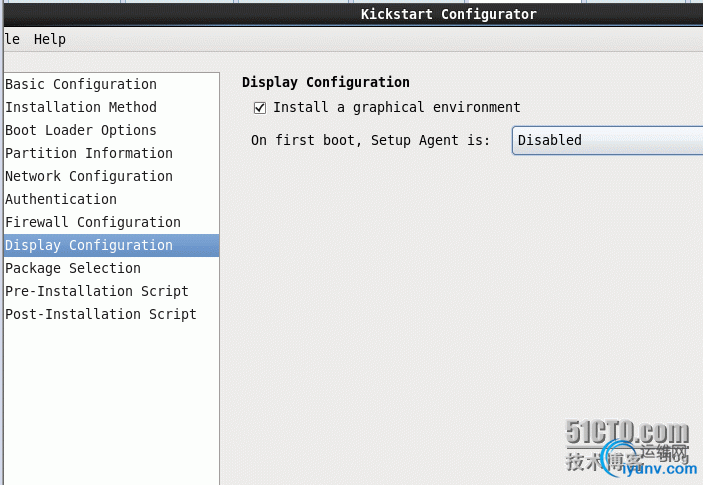The height and width of the screenshot is (485, 703).
Task: Open the File menu
Action: (12, 39)
